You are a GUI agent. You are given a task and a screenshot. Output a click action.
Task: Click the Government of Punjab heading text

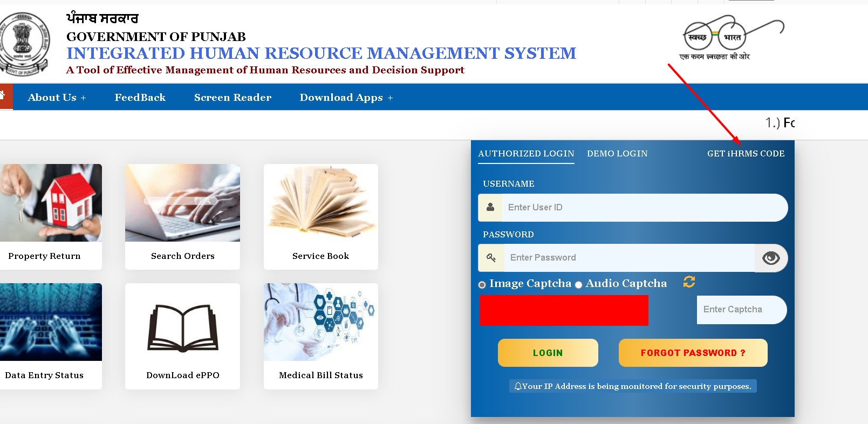156,37
